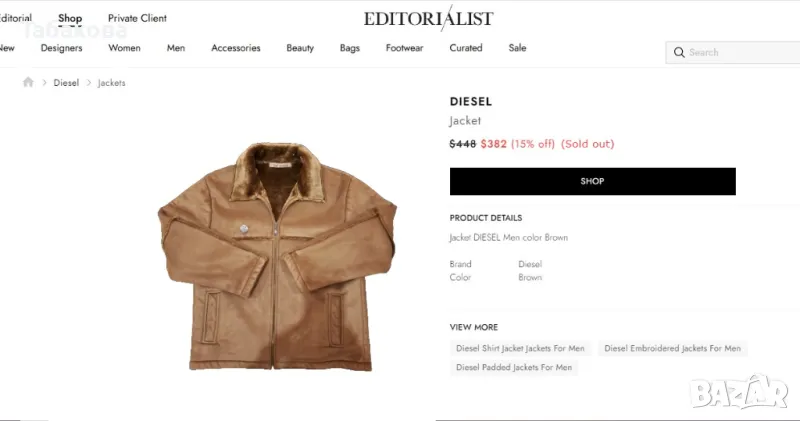
Task: Open the Private Client tab
Action: (137, 18)
